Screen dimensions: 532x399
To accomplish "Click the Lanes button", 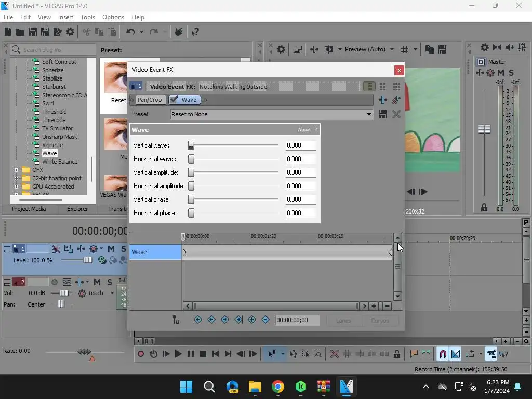I will coord(344,321).
